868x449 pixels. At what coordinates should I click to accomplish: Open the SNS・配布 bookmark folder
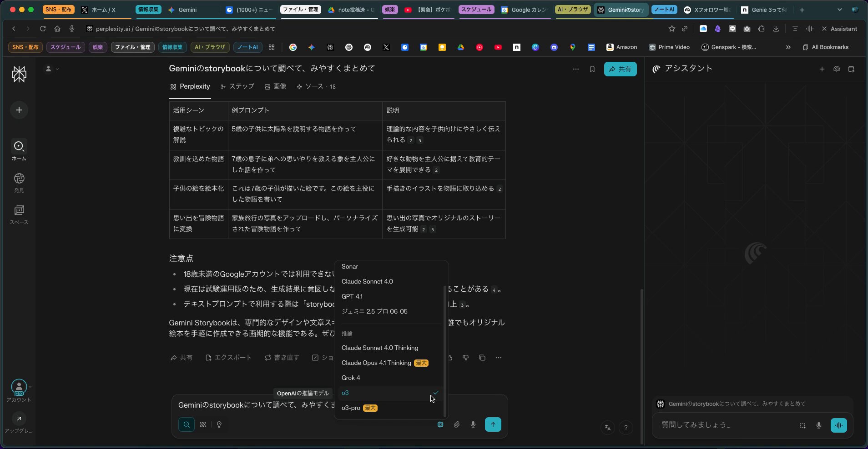click(25, 47)
